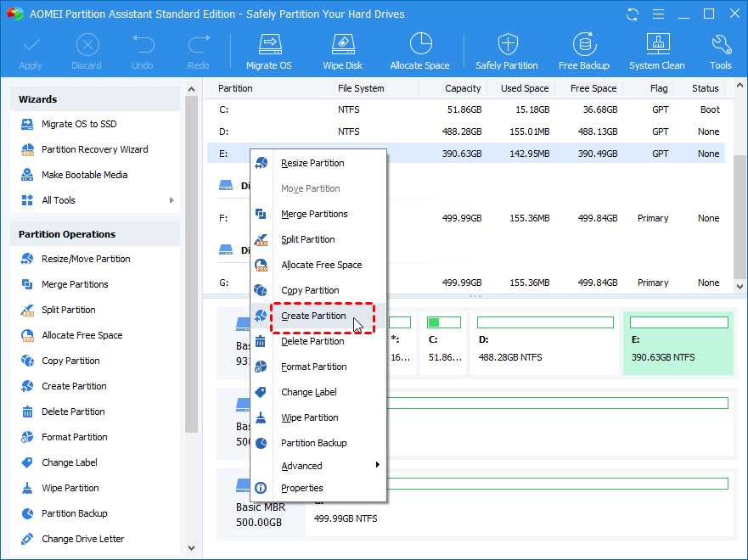The width and height of the screenshot is (748, 560).
Task: Choose Wipe Partition in the context menu
Action: [318, 417]
